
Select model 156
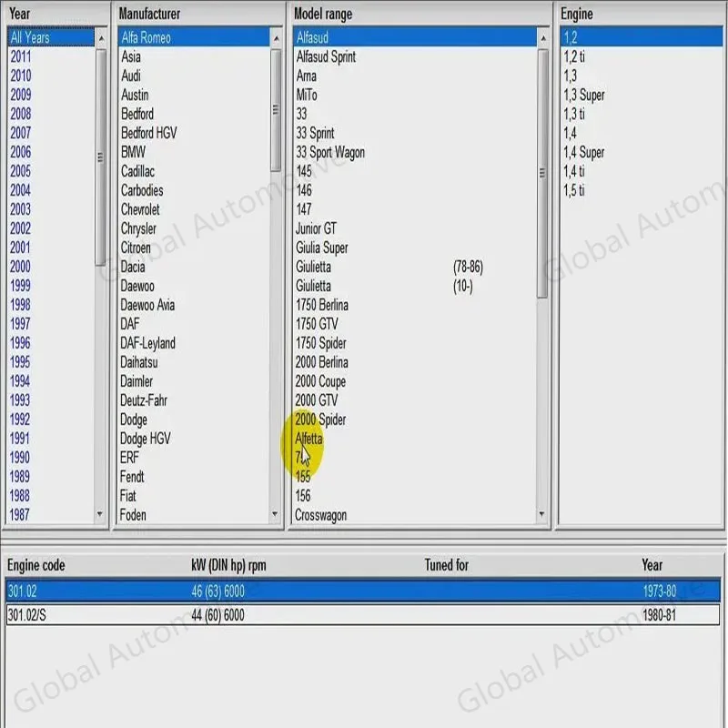303,495
